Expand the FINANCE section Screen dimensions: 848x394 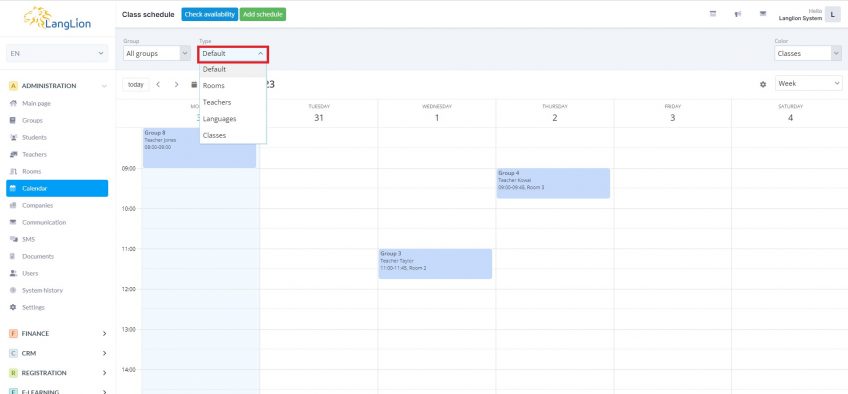pyautogui.click(x=57, y=333)
